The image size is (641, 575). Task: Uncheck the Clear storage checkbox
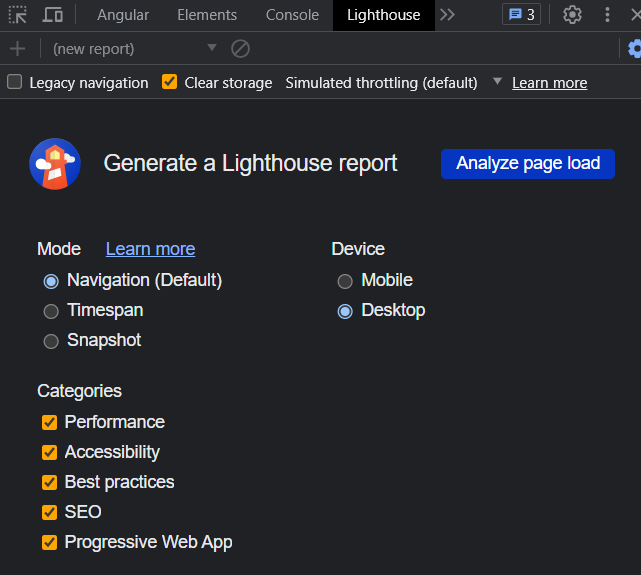point(170,82)
